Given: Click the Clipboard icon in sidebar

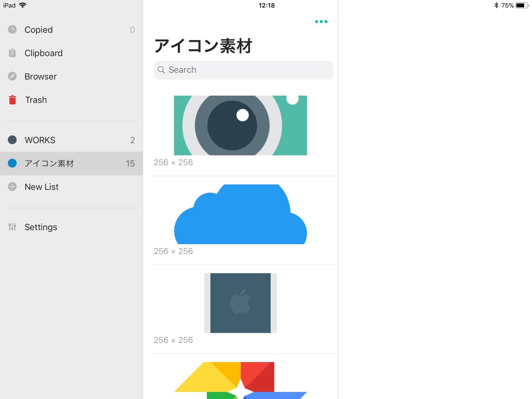Looking at the screenshot, I should click(x=12, y=53).
